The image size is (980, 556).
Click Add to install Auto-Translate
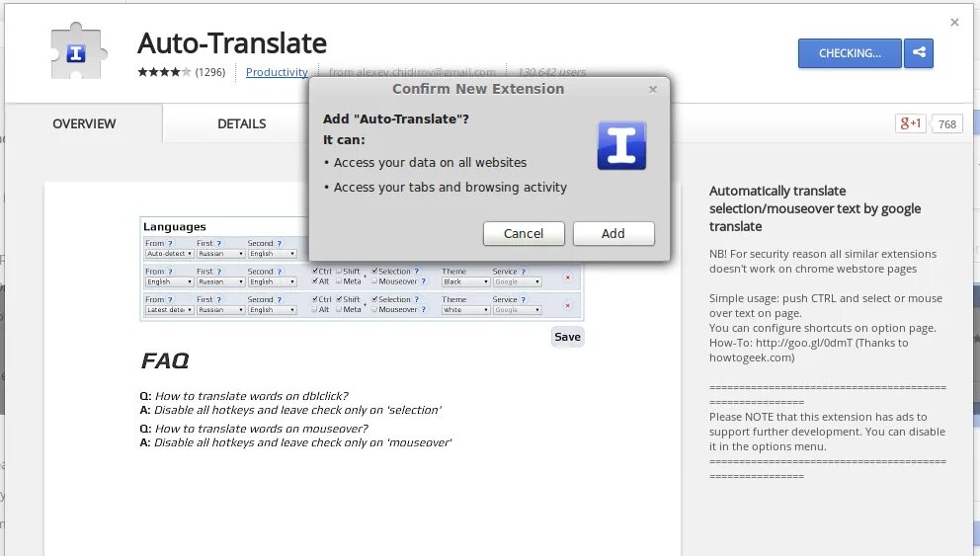tap(613, 234)
